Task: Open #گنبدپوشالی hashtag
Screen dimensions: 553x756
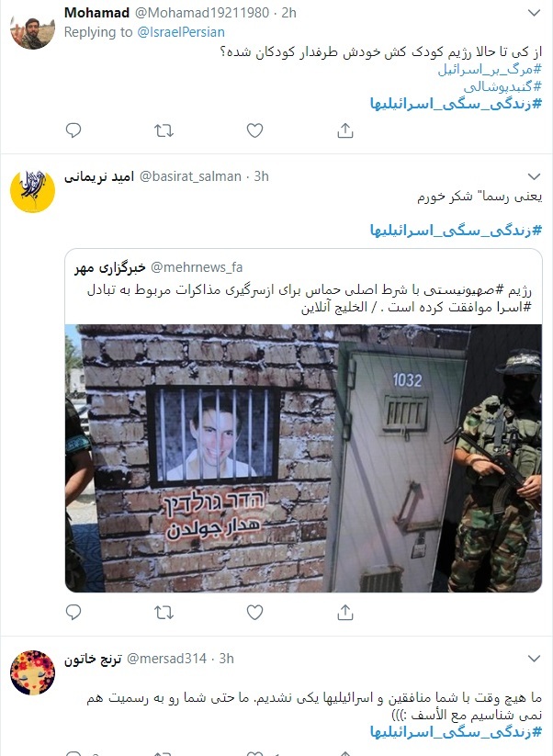Action: (x=502, y=86)
